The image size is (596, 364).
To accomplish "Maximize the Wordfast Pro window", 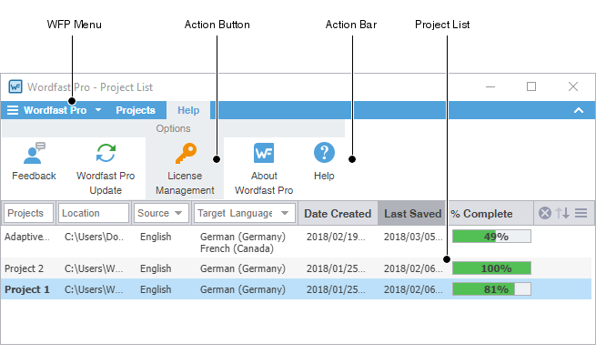I will coord(531,87).
